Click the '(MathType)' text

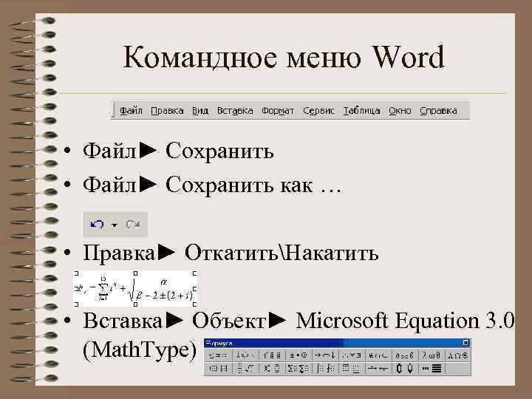[140, 350]
